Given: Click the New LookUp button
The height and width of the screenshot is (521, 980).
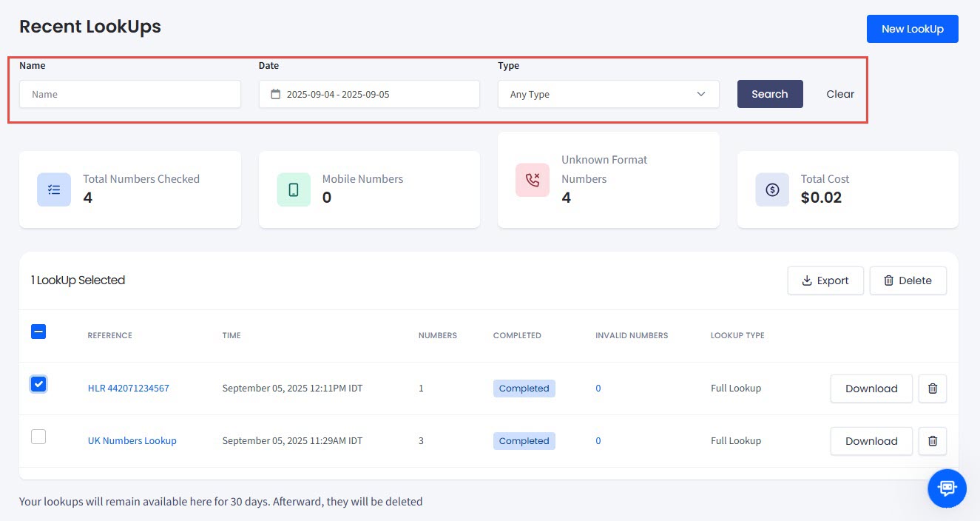Looking at the screenshot, I should coord(913,29).
